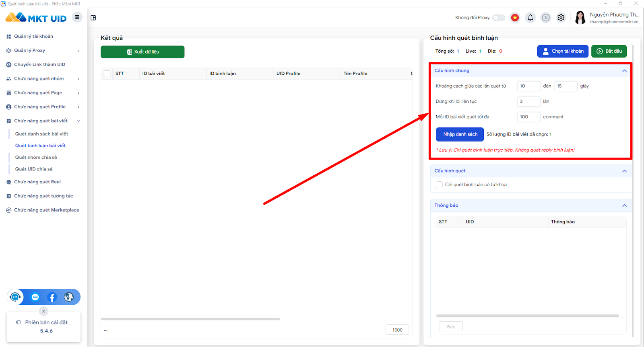Screen dimensions: 644x347
Task: Check the select-all checkbox in results header
Action: 107,74
